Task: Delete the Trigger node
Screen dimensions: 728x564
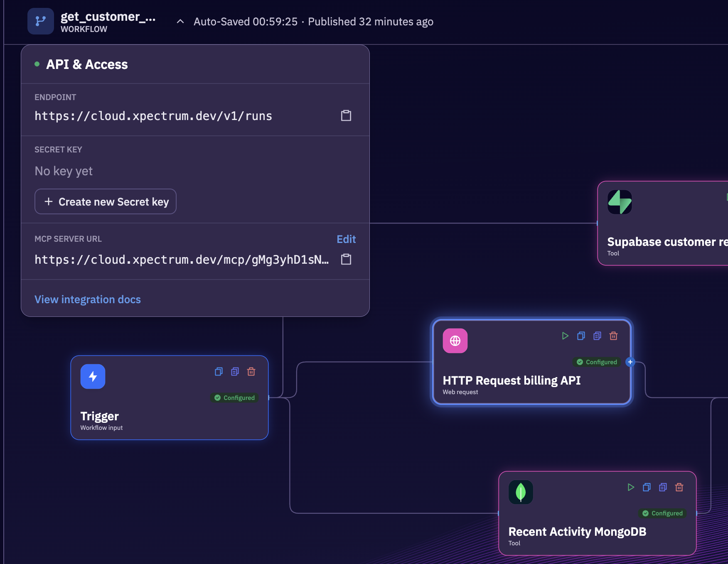Action: (251, 371)
